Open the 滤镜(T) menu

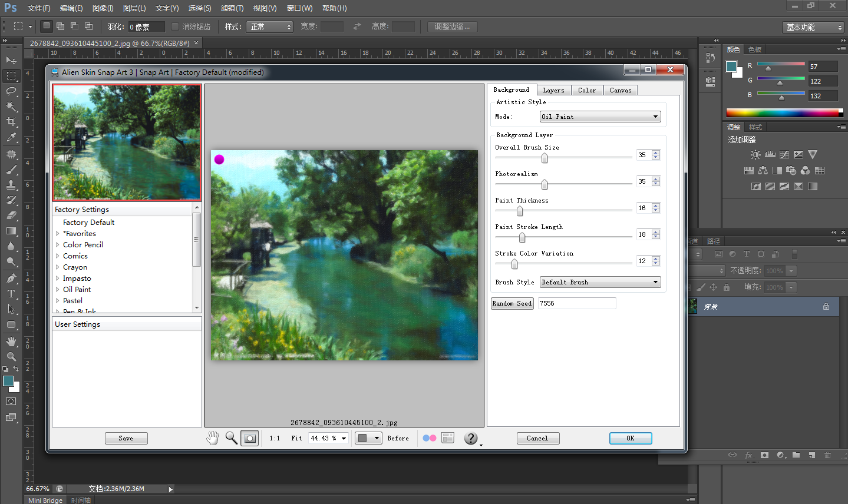pyautogui.click(x=232, y=8)
